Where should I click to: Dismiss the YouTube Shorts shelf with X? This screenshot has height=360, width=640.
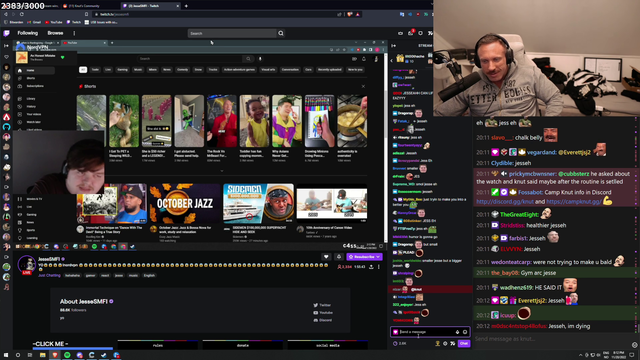[x=363, y=87]
